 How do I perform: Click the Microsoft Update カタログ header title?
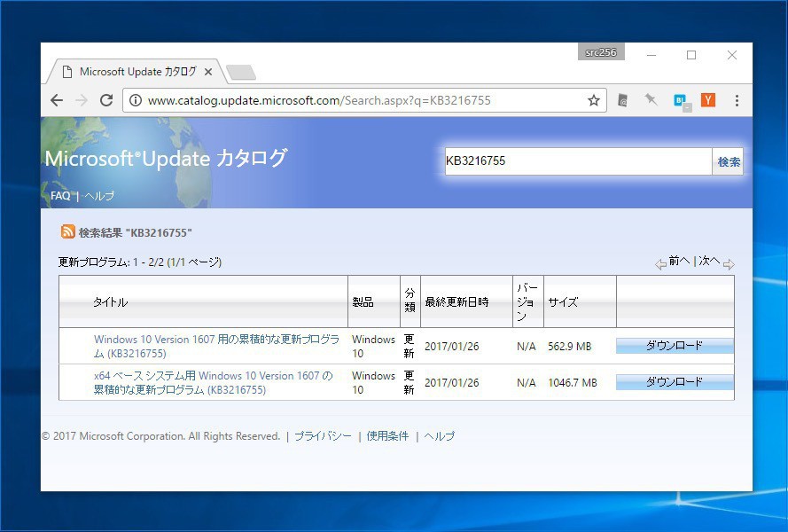pos(166,158)
